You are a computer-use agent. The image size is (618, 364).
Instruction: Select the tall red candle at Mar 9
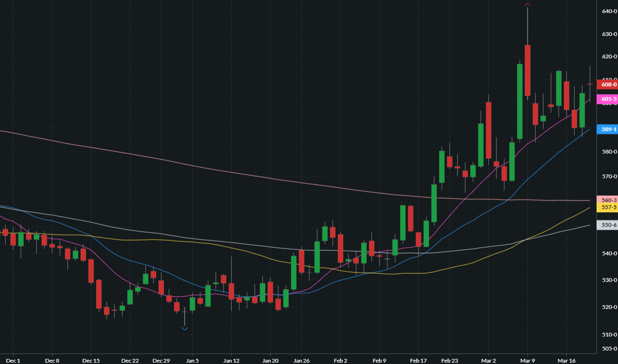pos(528,70)
